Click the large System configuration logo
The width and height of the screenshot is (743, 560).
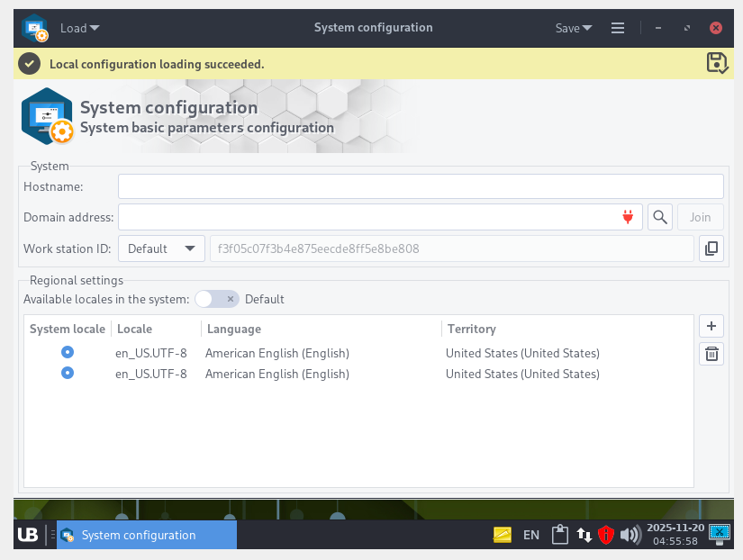coord(48,116)
